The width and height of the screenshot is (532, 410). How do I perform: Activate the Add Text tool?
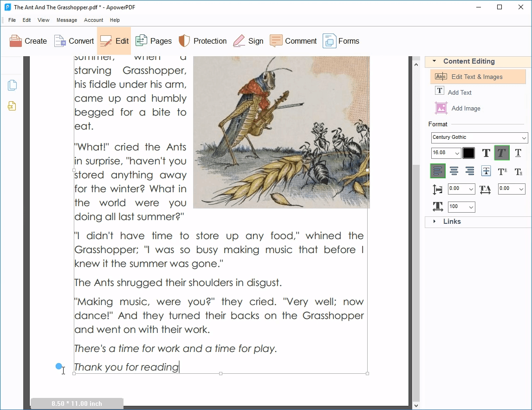(x=459, y=92)
